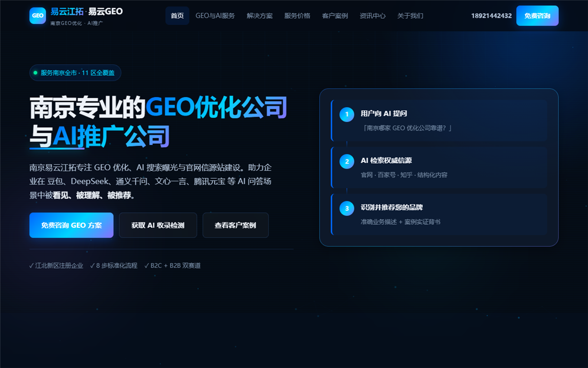This screenshot has width=588, height=368.
Task: Click the 南京GEO优化 · AI推广 tagline
Action: [x=76, y=23]
